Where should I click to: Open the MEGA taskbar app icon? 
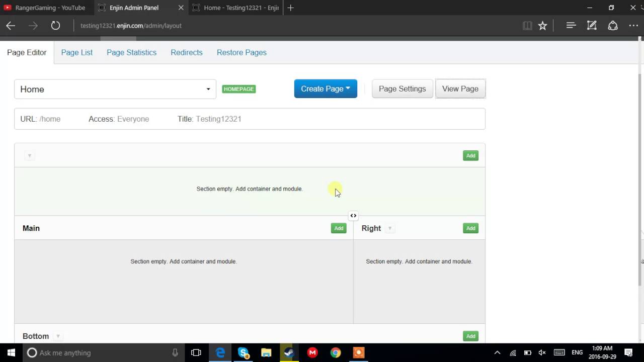(x=312, y=352)
